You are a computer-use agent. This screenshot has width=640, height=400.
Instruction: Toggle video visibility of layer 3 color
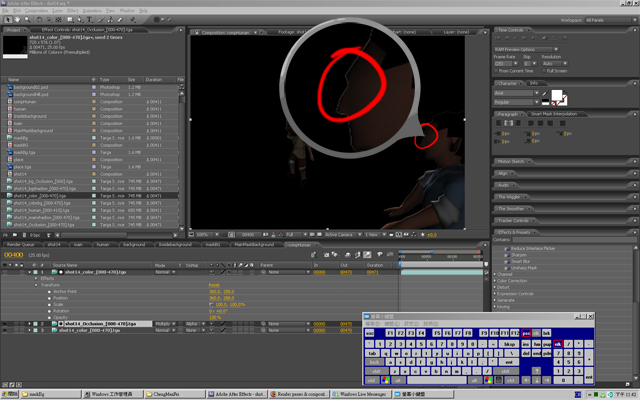(x=4, y=330)
